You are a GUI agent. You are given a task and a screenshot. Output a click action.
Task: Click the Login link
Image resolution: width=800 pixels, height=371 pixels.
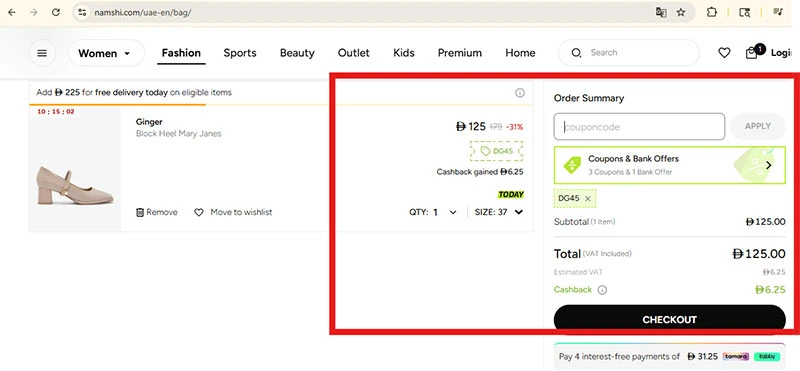[x=781, y=53]
